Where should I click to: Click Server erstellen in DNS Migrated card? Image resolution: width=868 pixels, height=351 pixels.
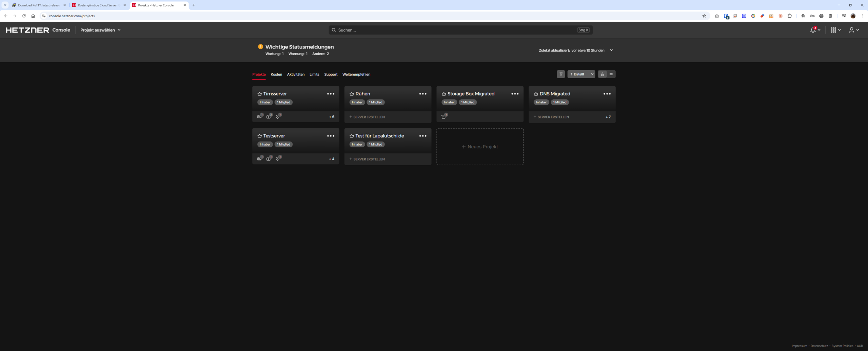click(x=551, y=117)
